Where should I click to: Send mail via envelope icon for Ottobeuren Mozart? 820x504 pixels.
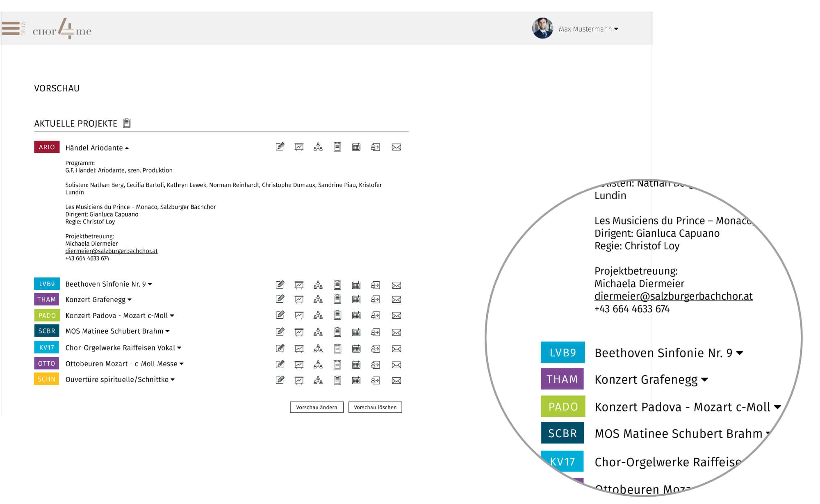(x=396, y=365)
